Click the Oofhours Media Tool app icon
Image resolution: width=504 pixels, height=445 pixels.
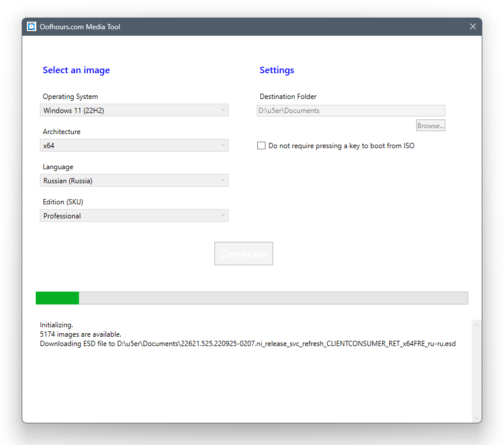31,27
